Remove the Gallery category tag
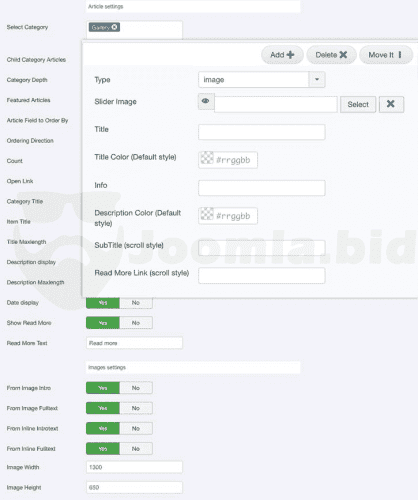The width and height of the screenshot is (418, 500). [x=114, y=27]
